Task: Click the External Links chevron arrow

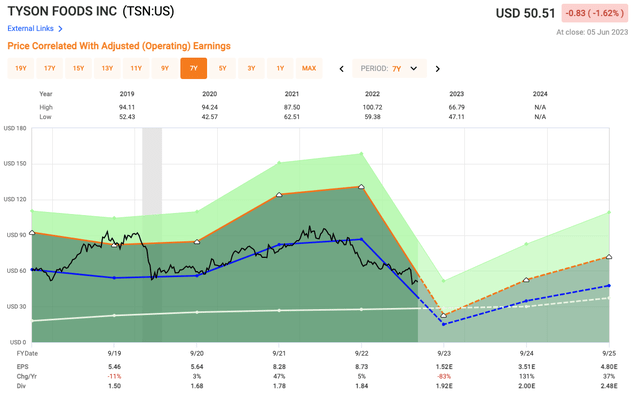Action: (x=60, y=29)
